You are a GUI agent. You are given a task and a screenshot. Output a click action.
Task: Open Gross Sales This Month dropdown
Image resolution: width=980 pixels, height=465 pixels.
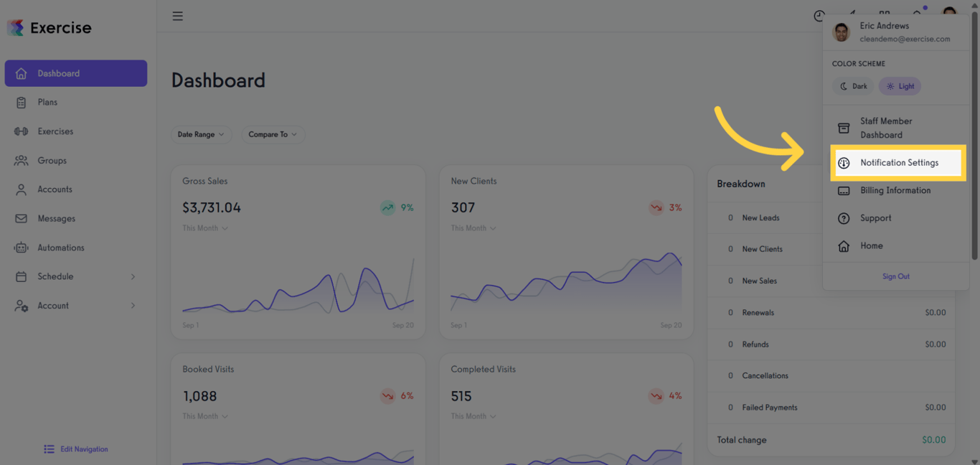(x=205, y=228)
